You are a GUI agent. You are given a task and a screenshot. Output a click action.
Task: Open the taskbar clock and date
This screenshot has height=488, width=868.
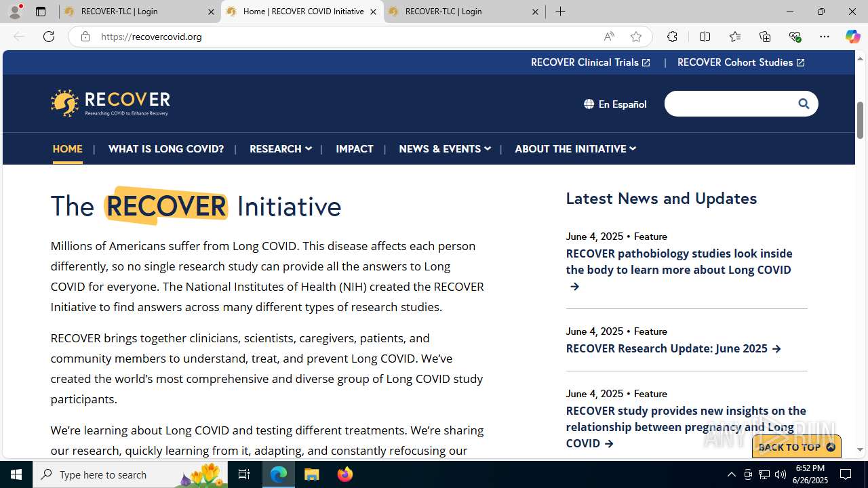coord(810,474)
